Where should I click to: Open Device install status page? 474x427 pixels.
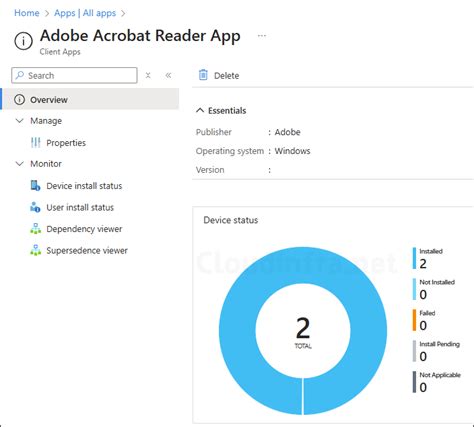click(84, 186)
